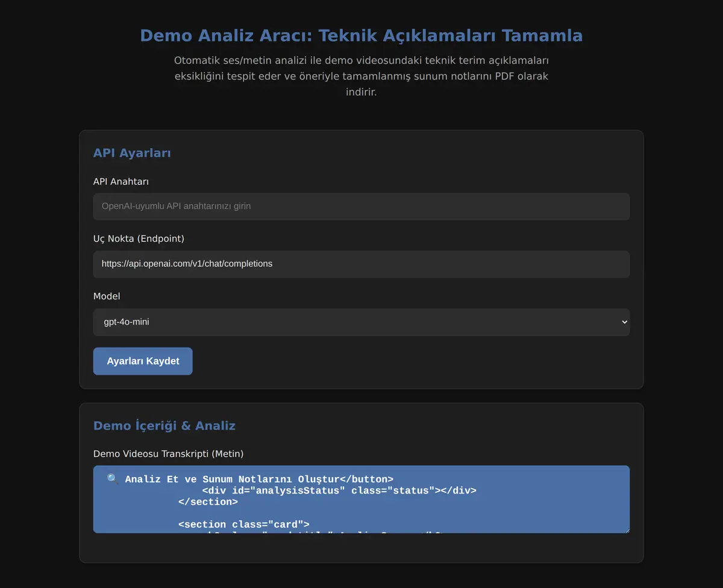Click the Uç Nokta (Endpoint) label

pos(139,239)
